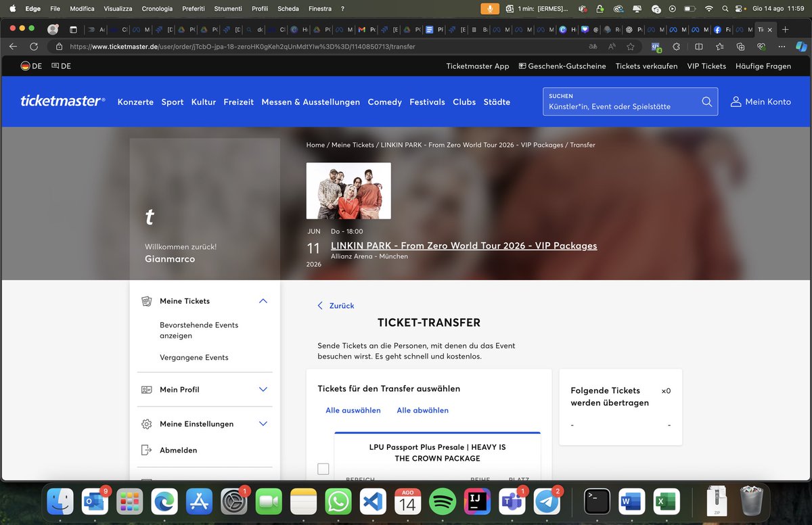Open Copilot icon in Edge toolbar

[801, 47]
